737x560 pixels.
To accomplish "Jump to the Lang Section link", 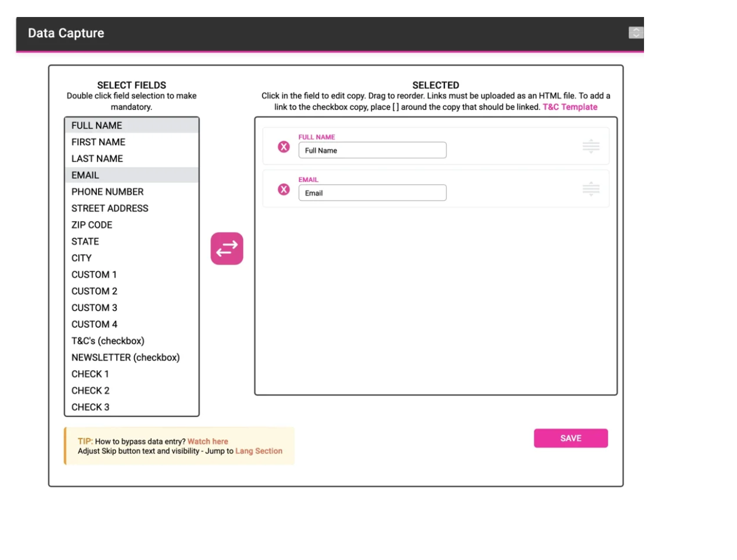I will (259, 451).
